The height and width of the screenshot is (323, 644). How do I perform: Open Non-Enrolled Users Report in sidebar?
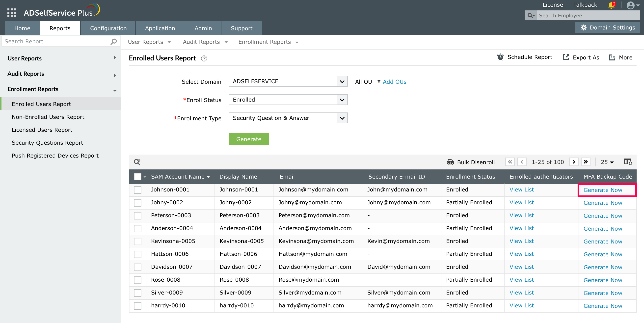(x=48, y=117)
